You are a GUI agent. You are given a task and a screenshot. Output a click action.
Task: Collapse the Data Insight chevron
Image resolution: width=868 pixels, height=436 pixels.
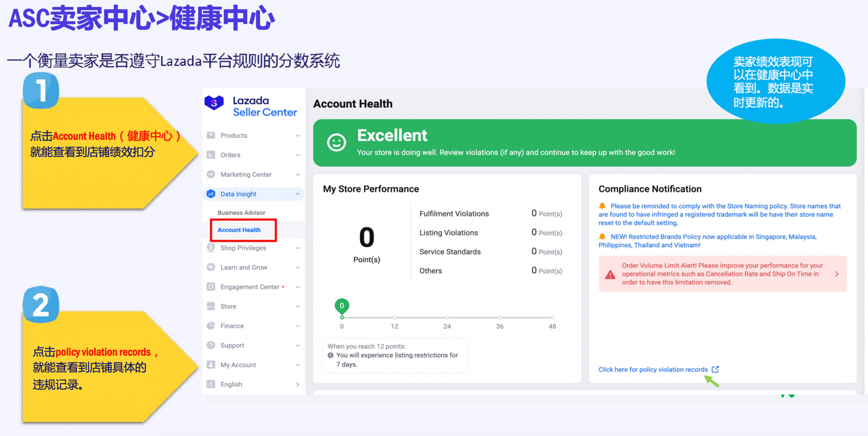(298, 194)
